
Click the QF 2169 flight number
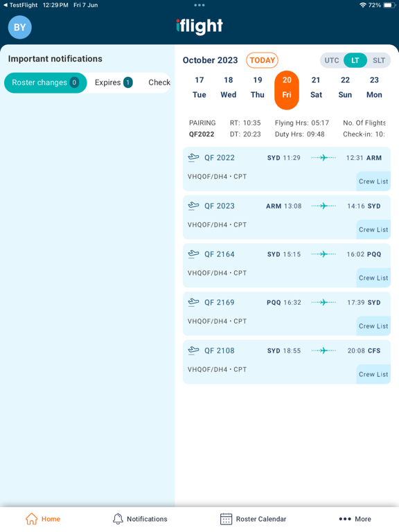(219, 302)
